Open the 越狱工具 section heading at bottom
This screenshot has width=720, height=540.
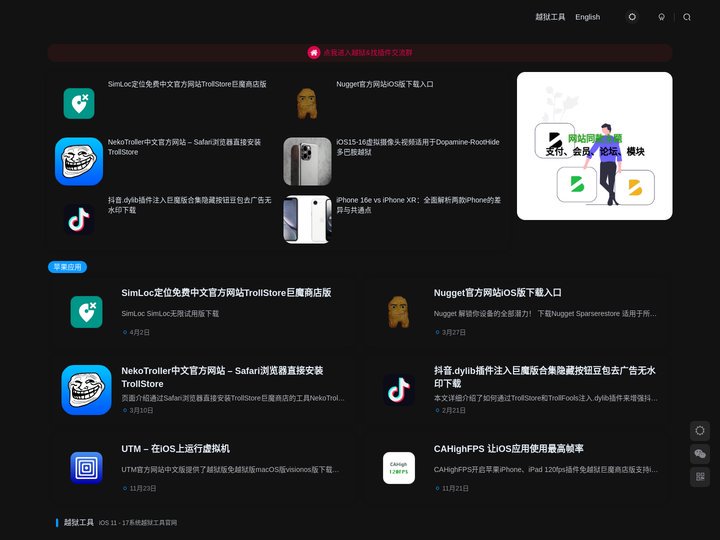pos(79,523)
